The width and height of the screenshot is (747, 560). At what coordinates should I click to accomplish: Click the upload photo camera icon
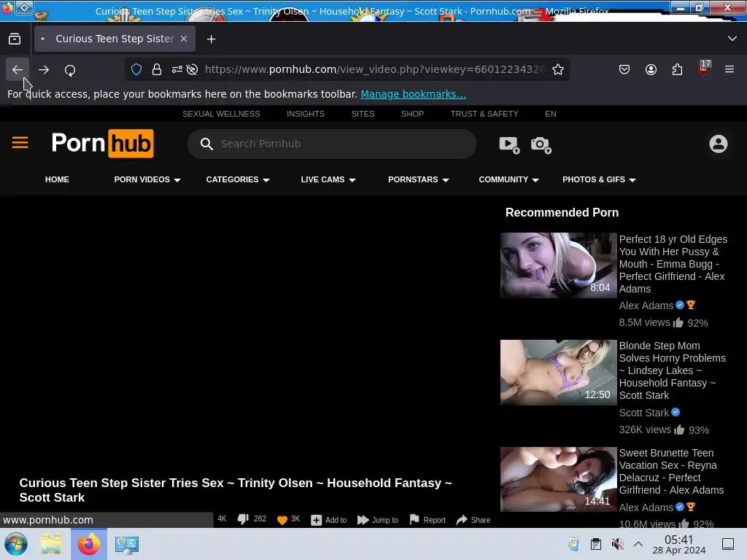541,145
